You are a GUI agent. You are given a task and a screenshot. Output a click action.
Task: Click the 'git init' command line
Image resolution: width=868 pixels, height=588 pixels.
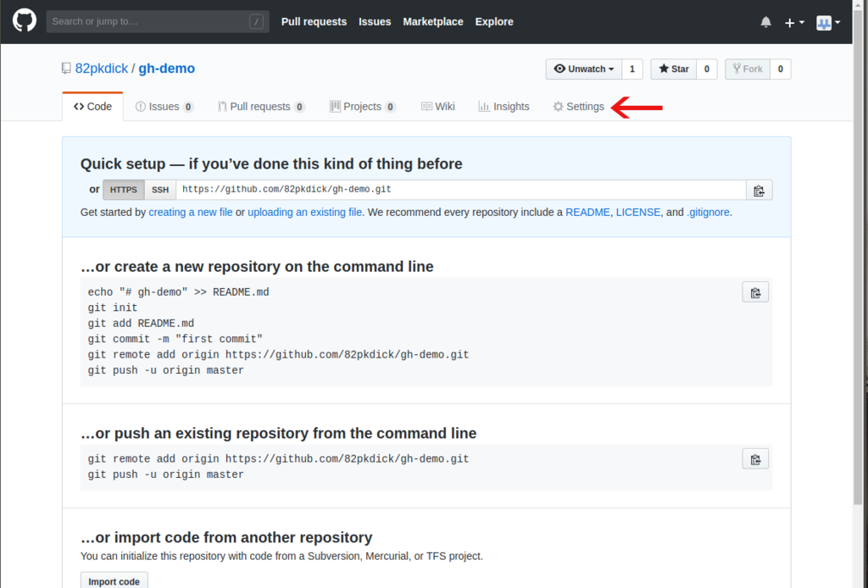(113, 308)
